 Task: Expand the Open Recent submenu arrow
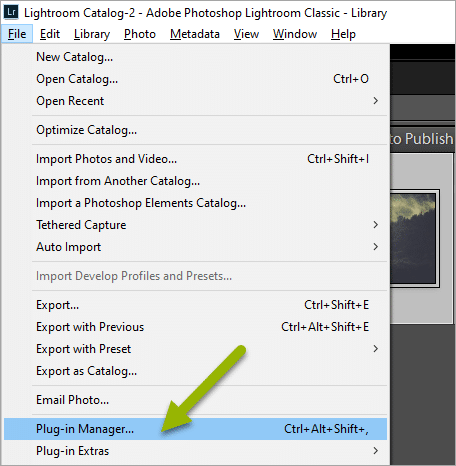click(x=376, y=101)
